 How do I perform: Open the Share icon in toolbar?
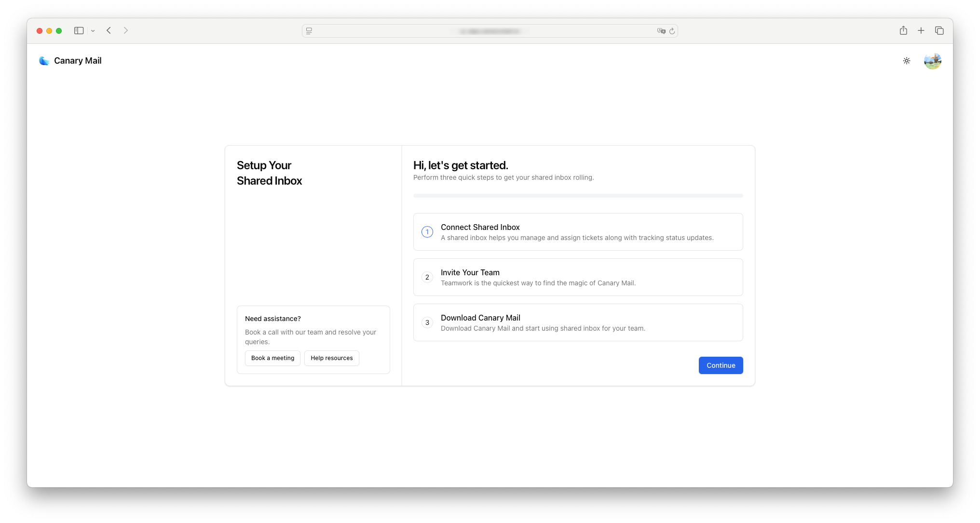click(x=903, y=30)
